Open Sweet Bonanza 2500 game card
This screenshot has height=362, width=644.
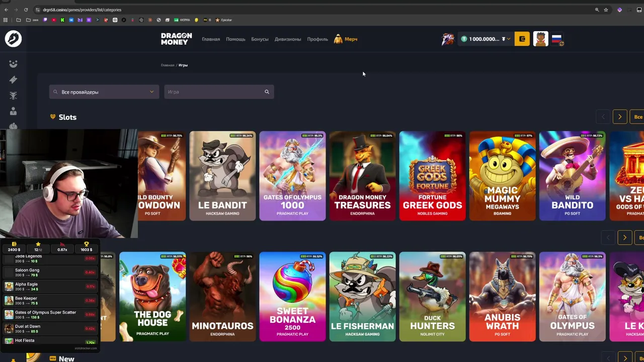(x=292, y=297)
